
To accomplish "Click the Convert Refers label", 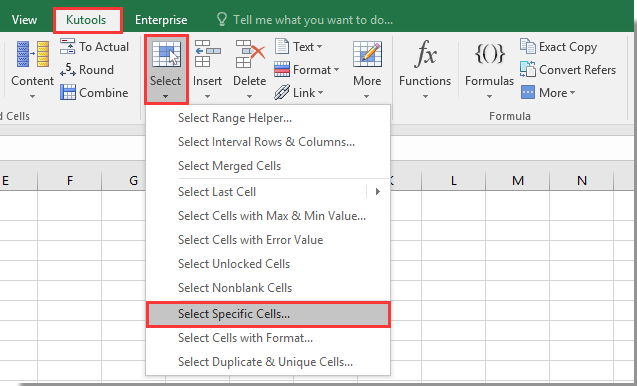I will (x=577, y=70).
